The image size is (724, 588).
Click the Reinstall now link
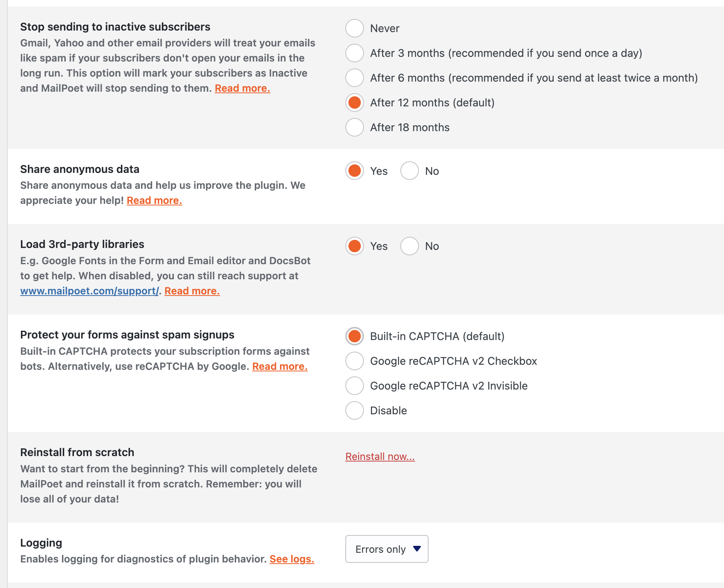pyautogui.click(x=380, y=456)
